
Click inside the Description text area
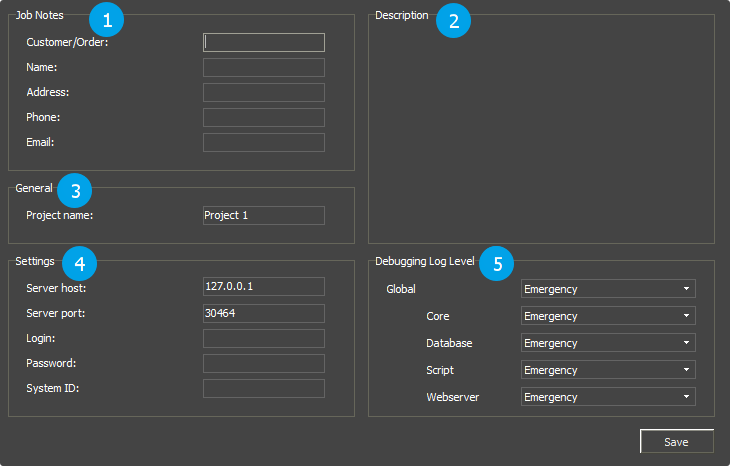point(541,130)
